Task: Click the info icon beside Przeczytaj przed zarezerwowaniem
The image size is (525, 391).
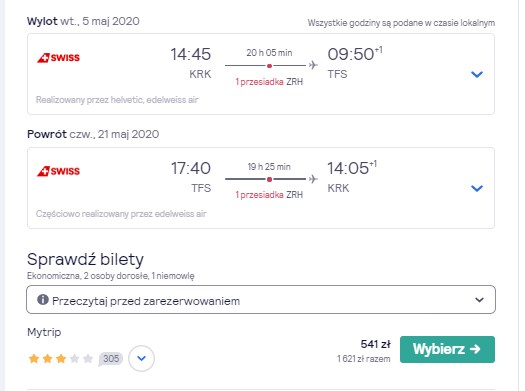Action: click(43, 299)
